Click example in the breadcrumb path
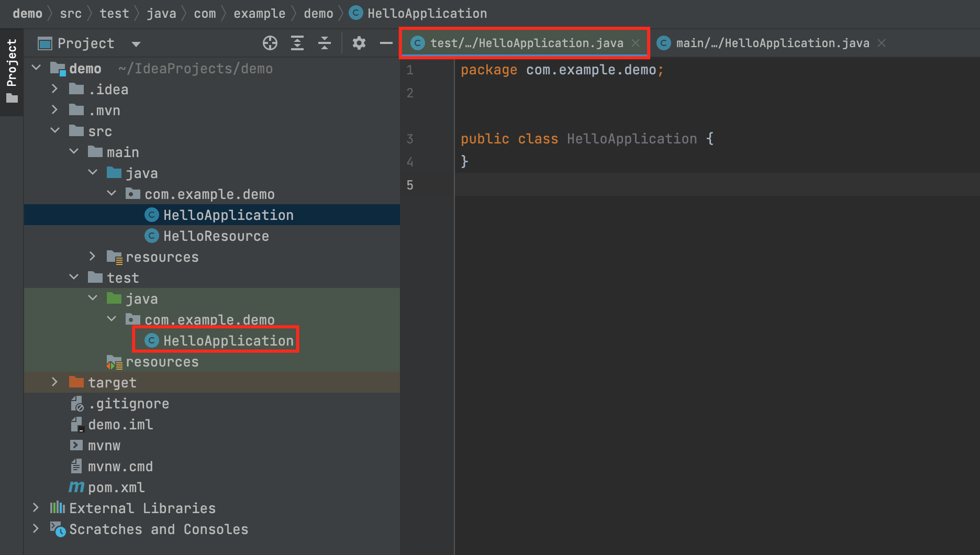980x555 pixels. (x=260, y=13)
